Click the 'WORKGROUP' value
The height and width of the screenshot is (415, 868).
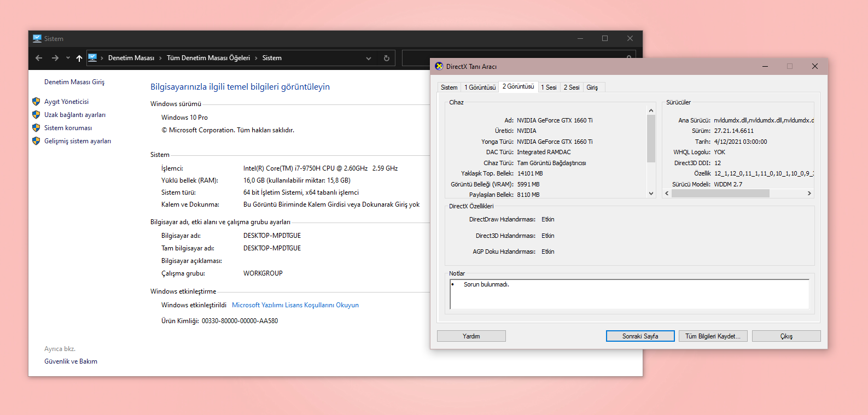(263, 273)
